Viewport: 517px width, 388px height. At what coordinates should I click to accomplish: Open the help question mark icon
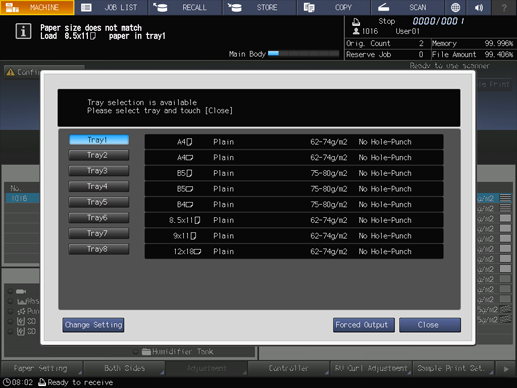coord(504,7)
